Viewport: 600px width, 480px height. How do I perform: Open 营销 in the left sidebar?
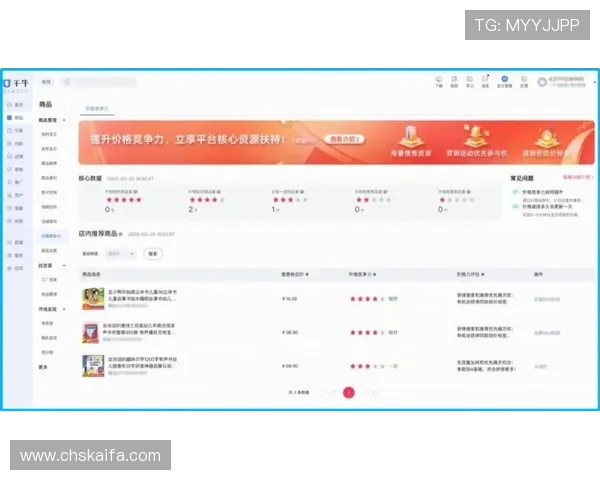pyautogui.click(x=15, y=169)
